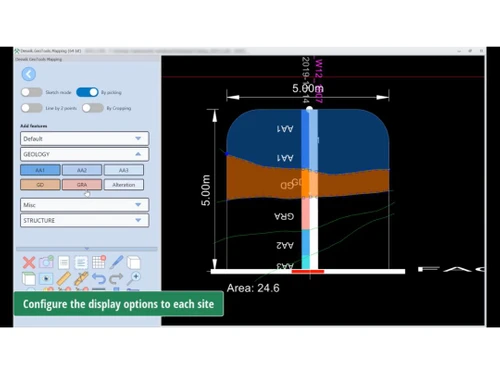This screenshot has height=375, width=500.
Task: Expand the Misc dropdown
Action: click(x=84, y=205)
